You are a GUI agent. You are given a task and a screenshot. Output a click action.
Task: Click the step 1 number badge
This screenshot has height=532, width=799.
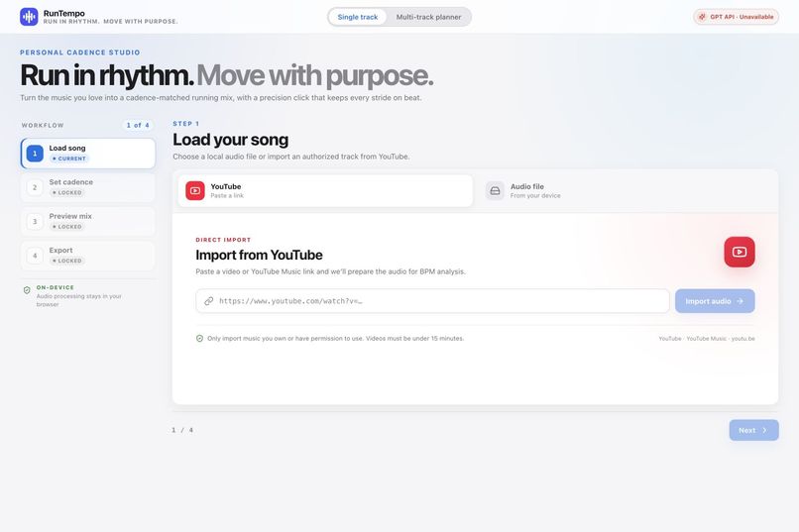click(x=35, y=154)
